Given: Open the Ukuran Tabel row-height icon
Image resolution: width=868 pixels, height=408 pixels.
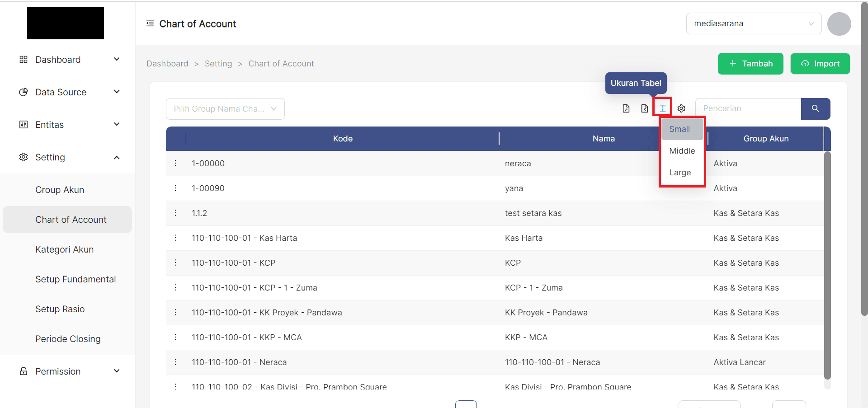Looking at the screenshot, I should [x=662, y=108].
